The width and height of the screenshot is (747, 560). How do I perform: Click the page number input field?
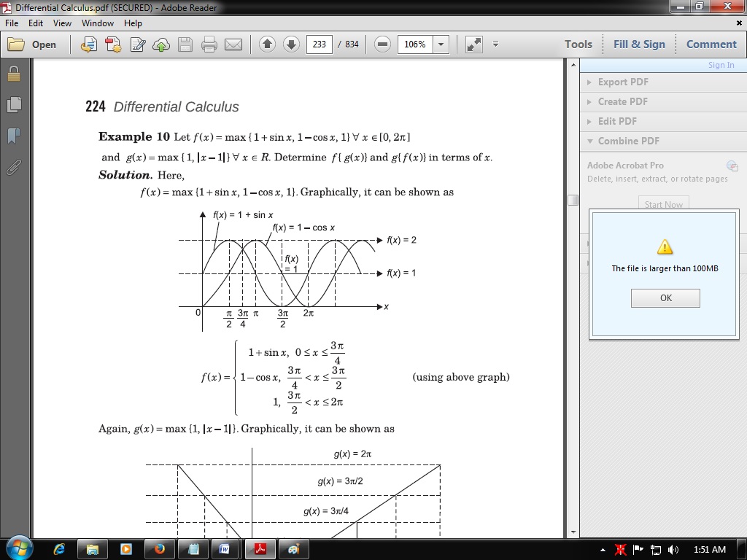click(x=319, y=44)
